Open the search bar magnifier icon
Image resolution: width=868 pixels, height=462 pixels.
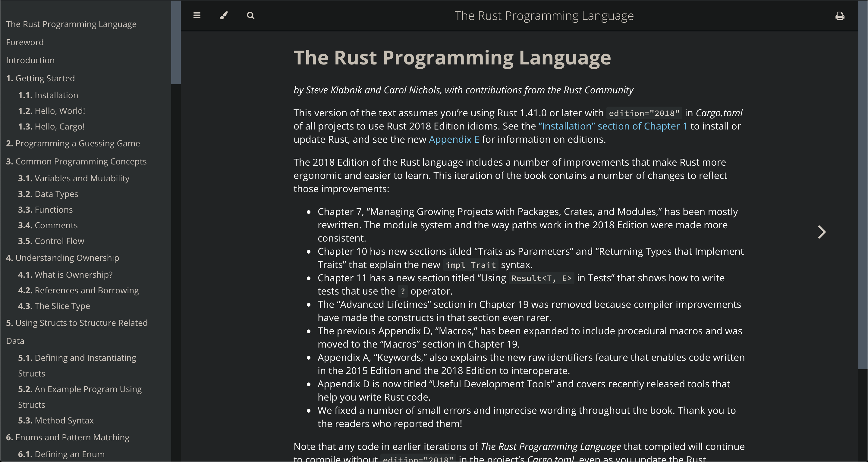(250, 15)
